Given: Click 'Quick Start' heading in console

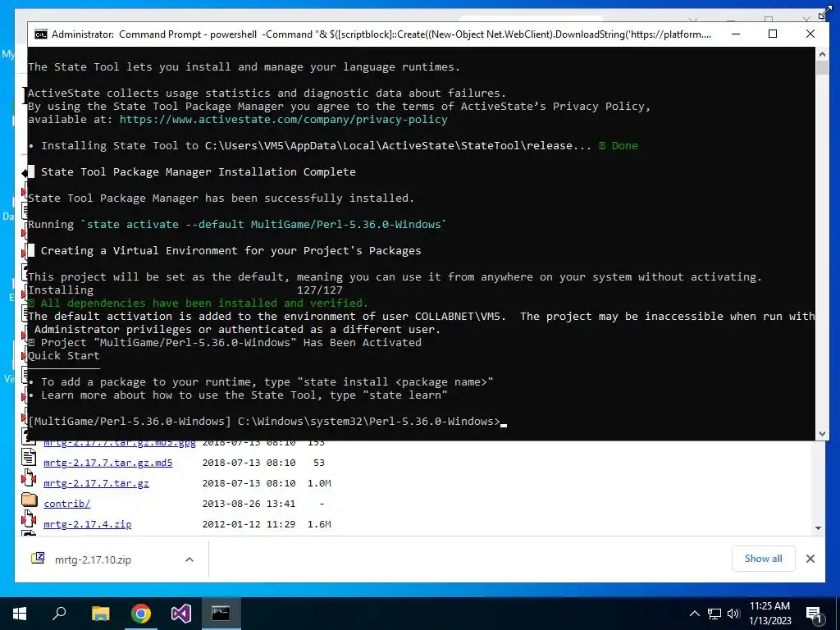Looking at the screenshot, I should point(64,356).
